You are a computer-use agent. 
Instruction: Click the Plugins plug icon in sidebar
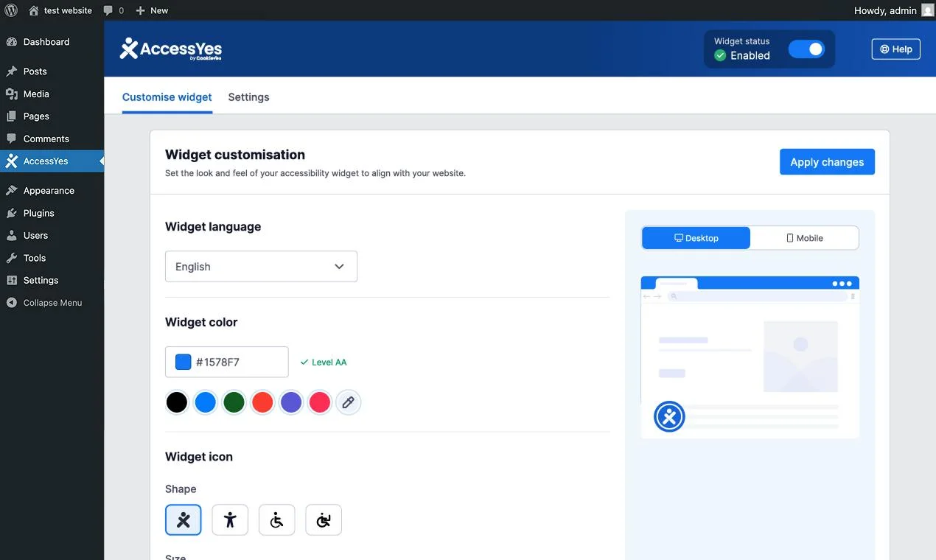click(x=11, y=213)
